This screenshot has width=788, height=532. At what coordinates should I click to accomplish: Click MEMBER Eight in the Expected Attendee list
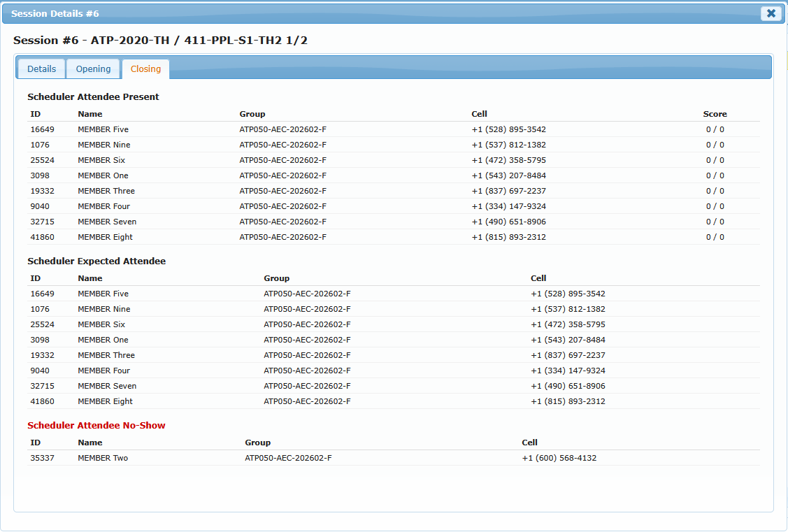(105, 401)
